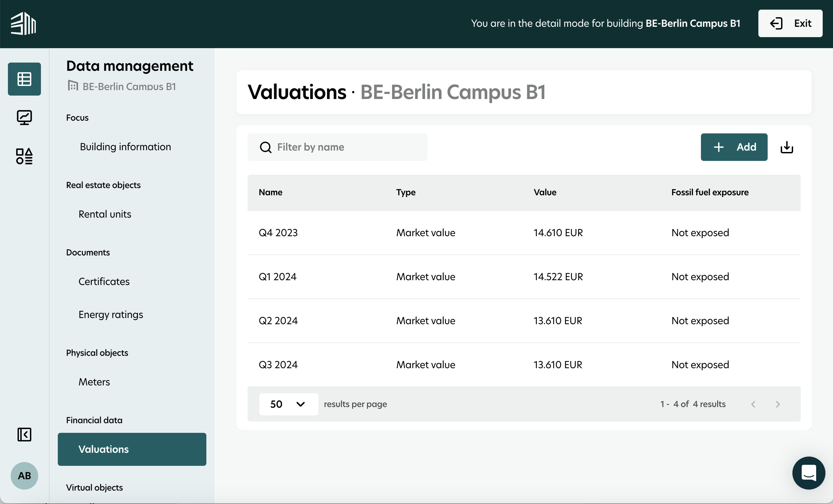Screen dimensions: 833x504
Task: Click Not exposed in the Q3 2024 row
Action: coord(700,365)
